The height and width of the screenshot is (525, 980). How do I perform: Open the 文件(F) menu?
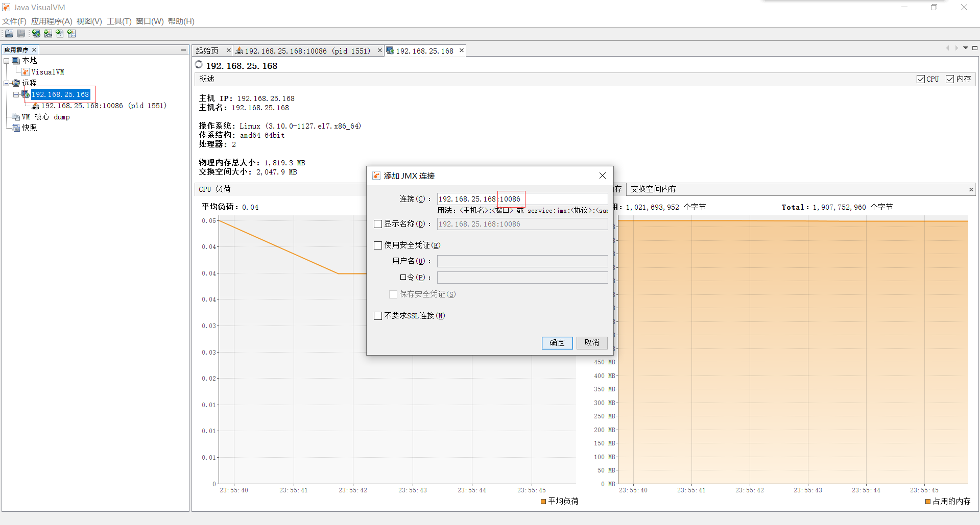[14, 21]
